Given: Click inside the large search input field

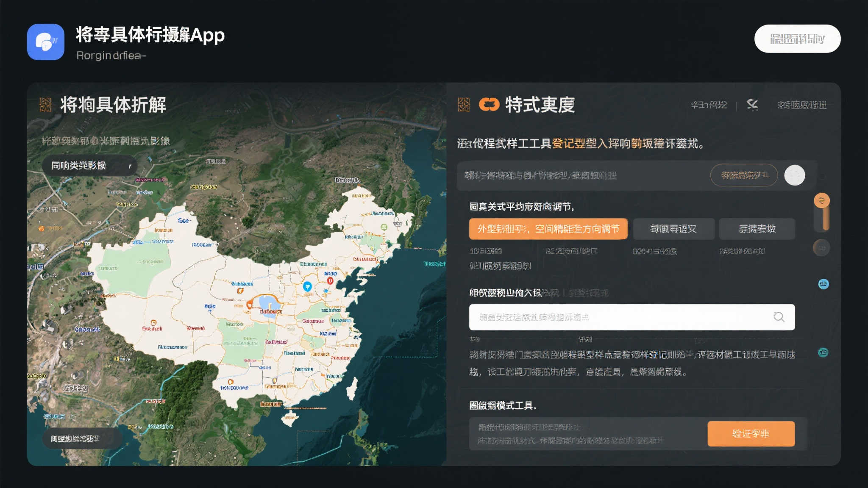Looking at the screenshot, I should click(615, 317).
